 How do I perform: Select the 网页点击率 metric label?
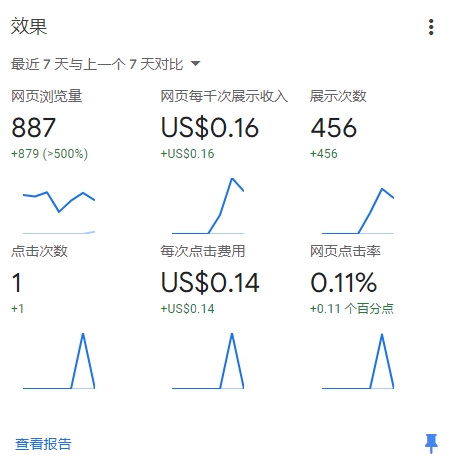click(x=345, y=251)
